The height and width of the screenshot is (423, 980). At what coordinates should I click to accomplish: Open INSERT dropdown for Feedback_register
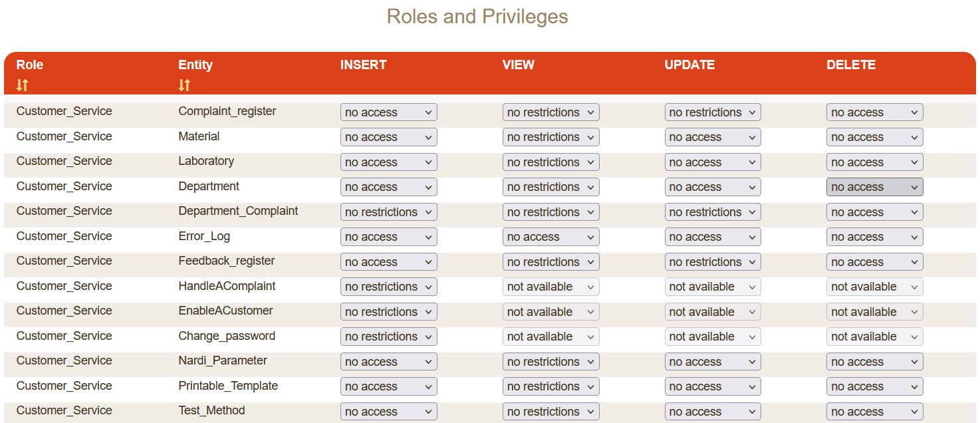coord(389,262)
